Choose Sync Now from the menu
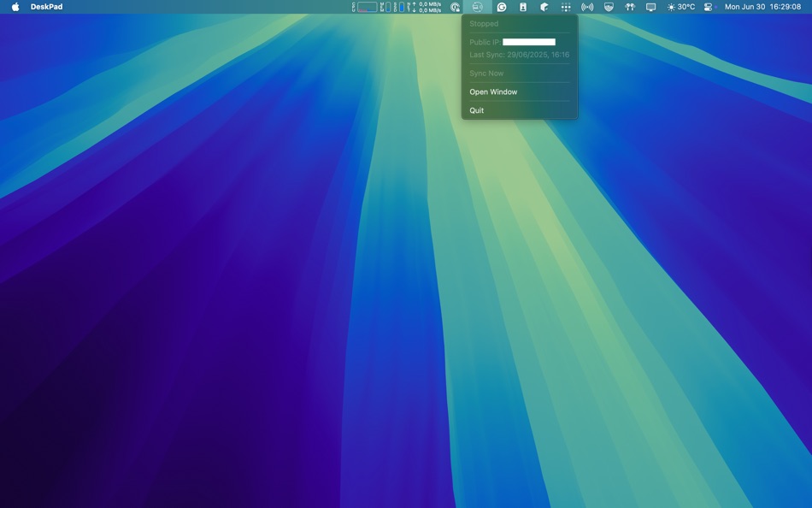 tap(520, 73)
